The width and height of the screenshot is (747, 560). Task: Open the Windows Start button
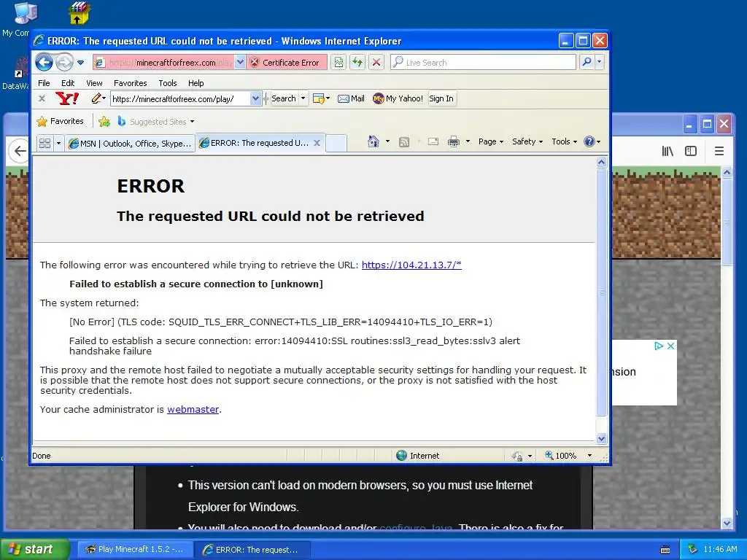[34, 549]
